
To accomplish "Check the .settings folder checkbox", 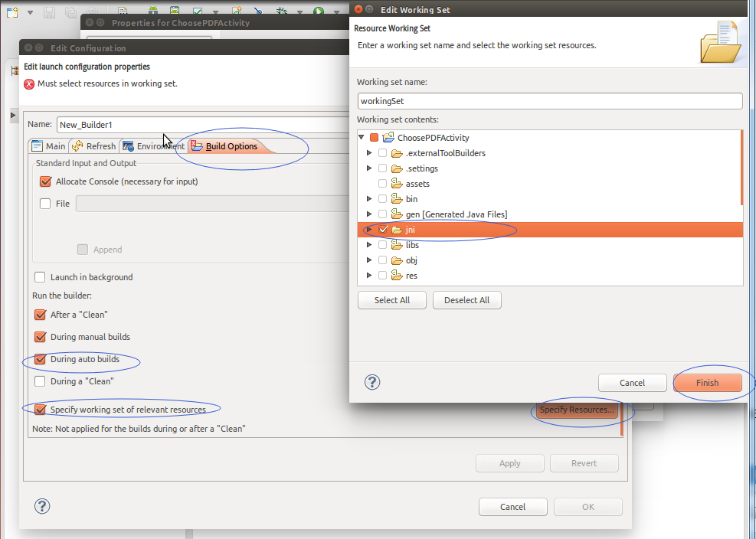I will (382, 168).
